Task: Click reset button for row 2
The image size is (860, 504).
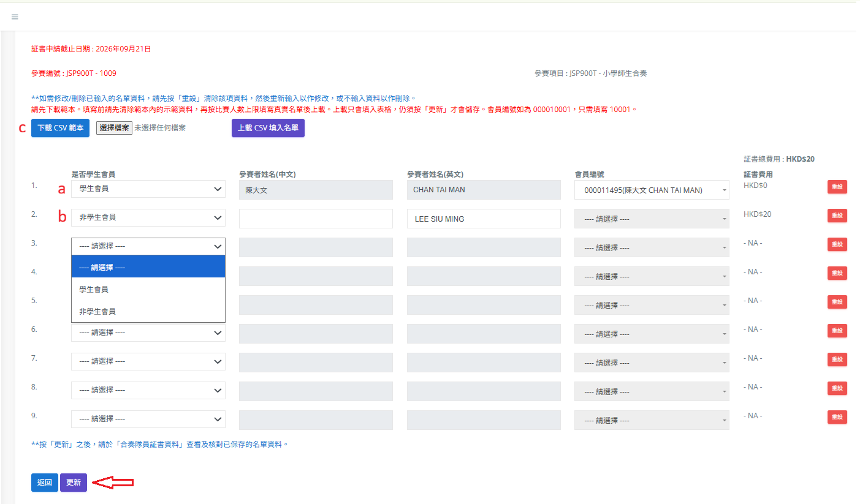Action: click(x=837, y=216)
